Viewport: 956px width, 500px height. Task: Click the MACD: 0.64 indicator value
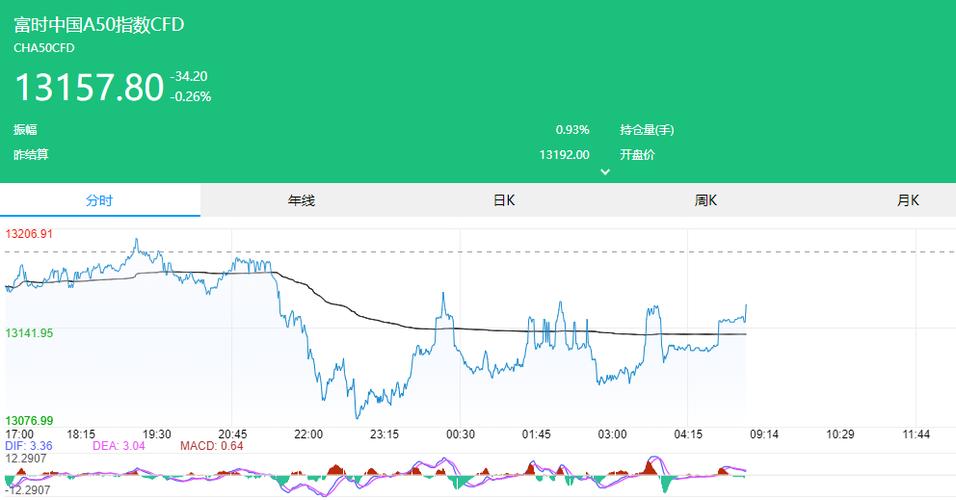pyautogui.click(x=212, y=446)
